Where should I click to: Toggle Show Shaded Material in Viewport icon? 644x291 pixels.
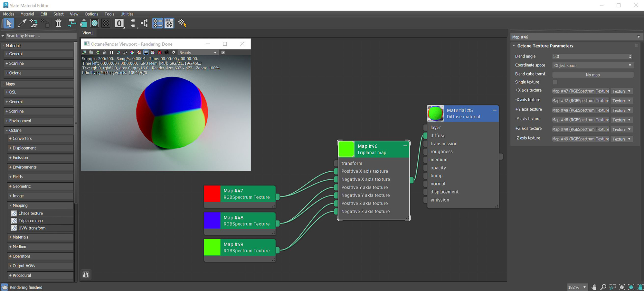(x=94, y=23)
